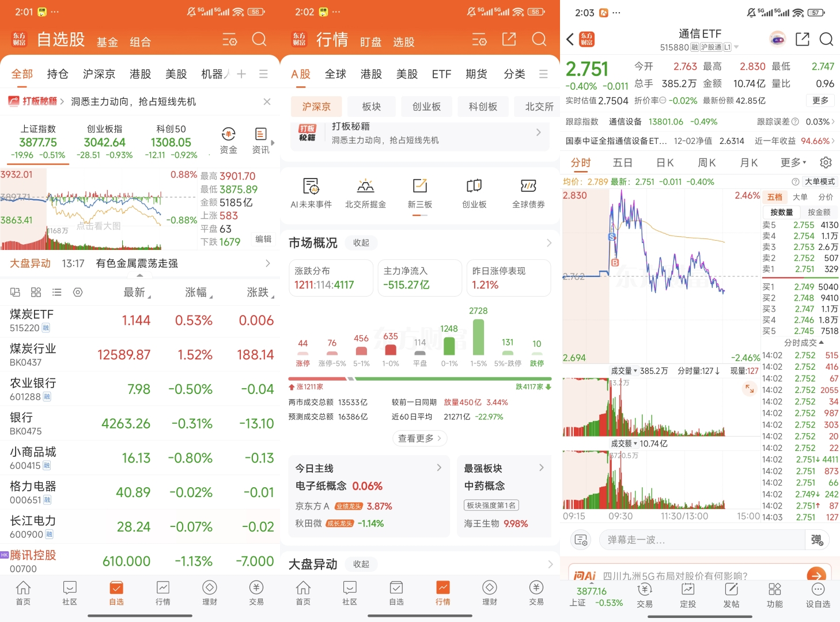Image resolution: width=840 pixels, height=622 pixels.
Task: Tap 查看更多 in market overview
Action: coord(420,438)
